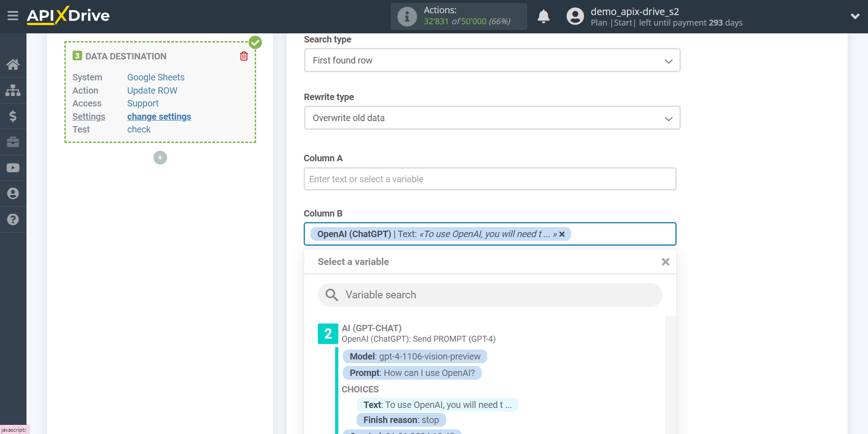Click the variable search magnifier icon

pos(331,295)
